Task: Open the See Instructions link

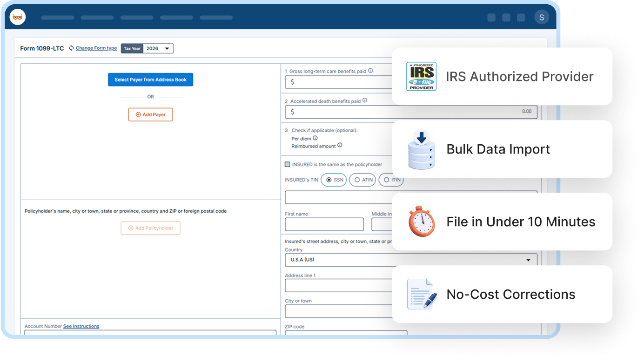Action: pos(81,326)
